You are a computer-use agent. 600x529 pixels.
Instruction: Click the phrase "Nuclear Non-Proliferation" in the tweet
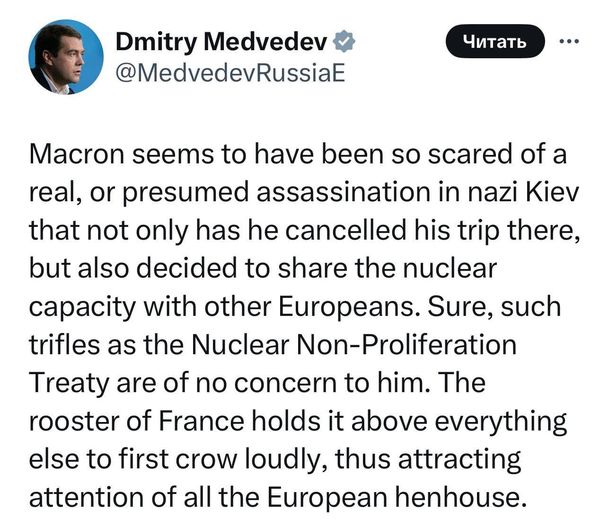(354, 345)
